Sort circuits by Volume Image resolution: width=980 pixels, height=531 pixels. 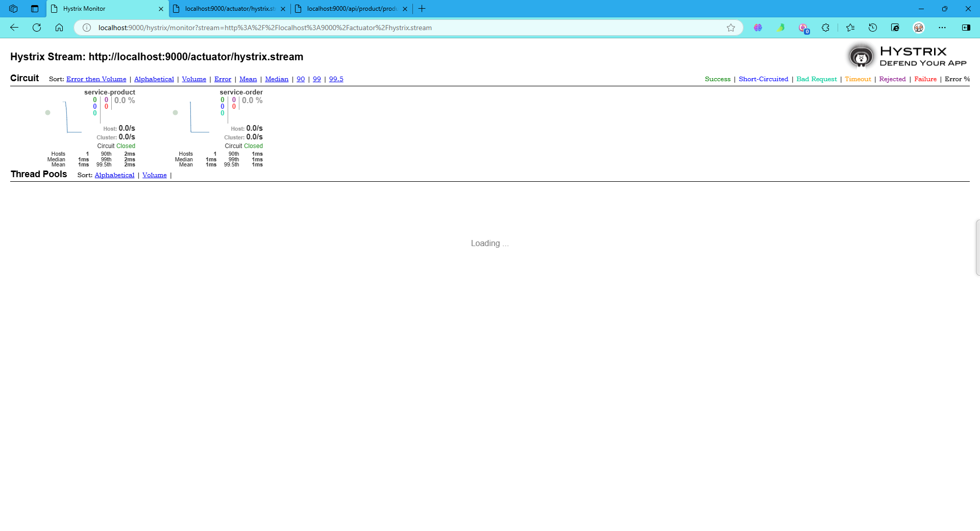pos(194,79)
